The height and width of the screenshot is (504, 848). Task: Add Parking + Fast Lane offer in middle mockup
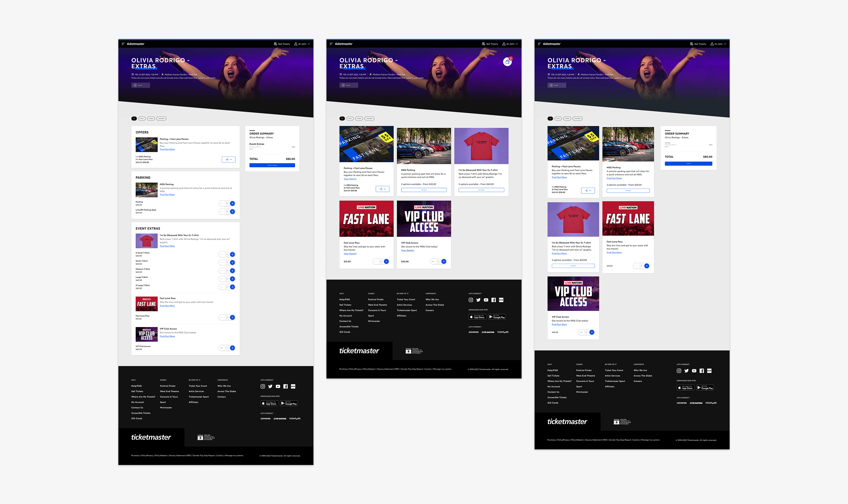pyautogui.click(x=382, y=189)
